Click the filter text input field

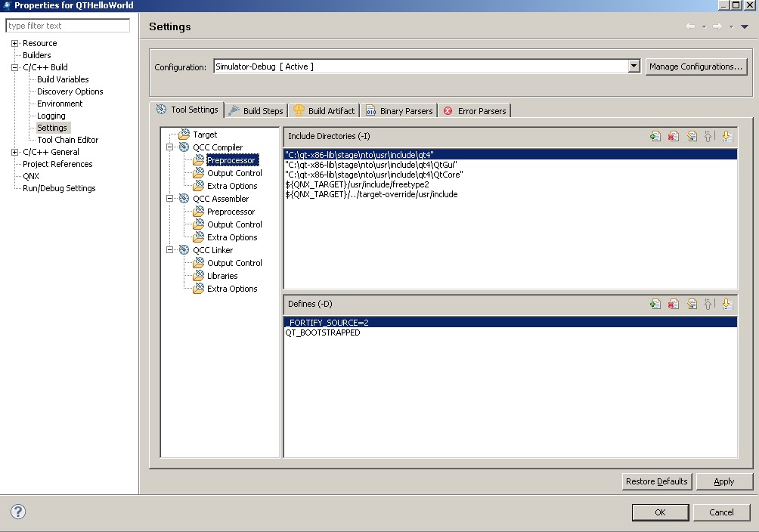(68, 26)
